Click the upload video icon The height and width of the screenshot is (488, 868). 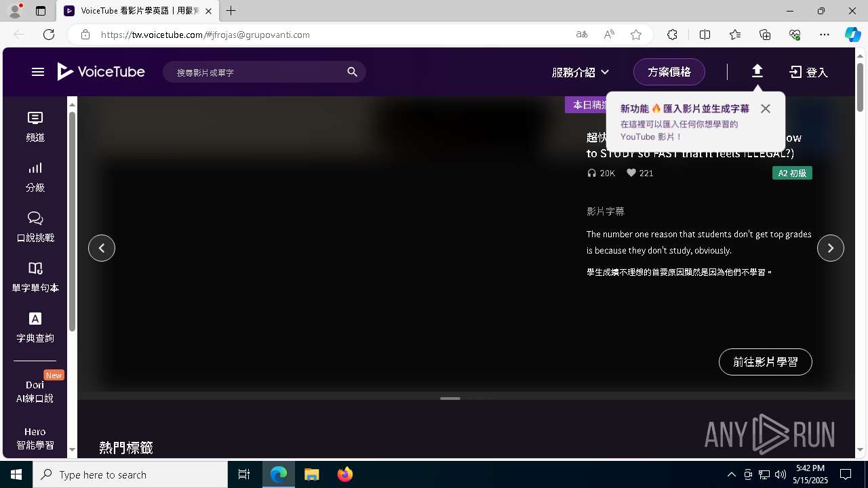tap(757, 71)
